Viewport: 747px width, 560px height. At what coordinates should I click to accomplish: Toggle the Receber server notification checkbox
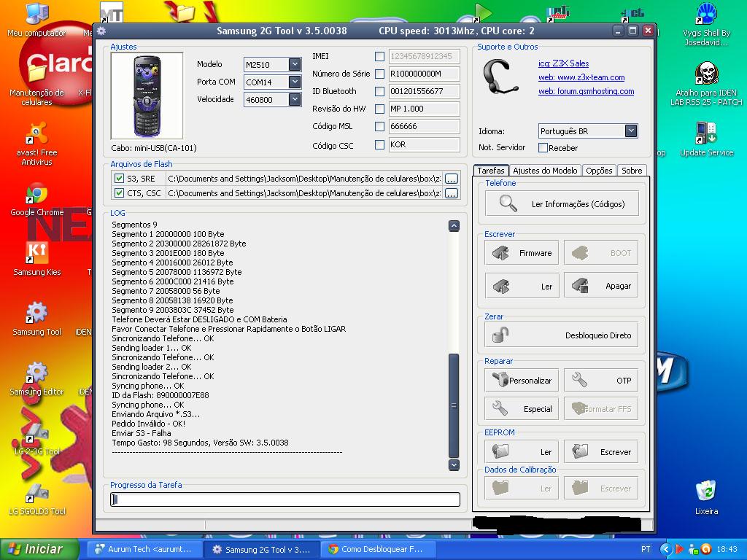pyautogui.click(x=543, y=147)
